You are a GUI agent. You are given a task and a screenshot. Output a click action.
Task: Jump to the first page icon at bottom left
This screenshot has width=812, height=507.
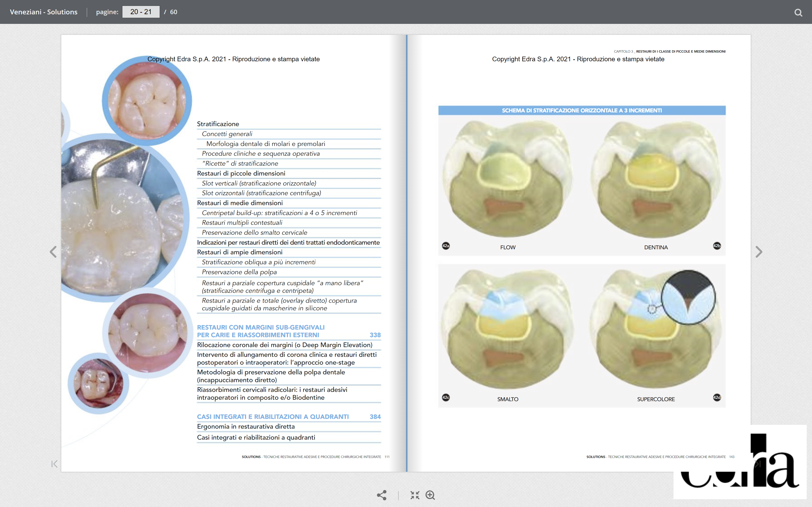[x=54, y=464]
